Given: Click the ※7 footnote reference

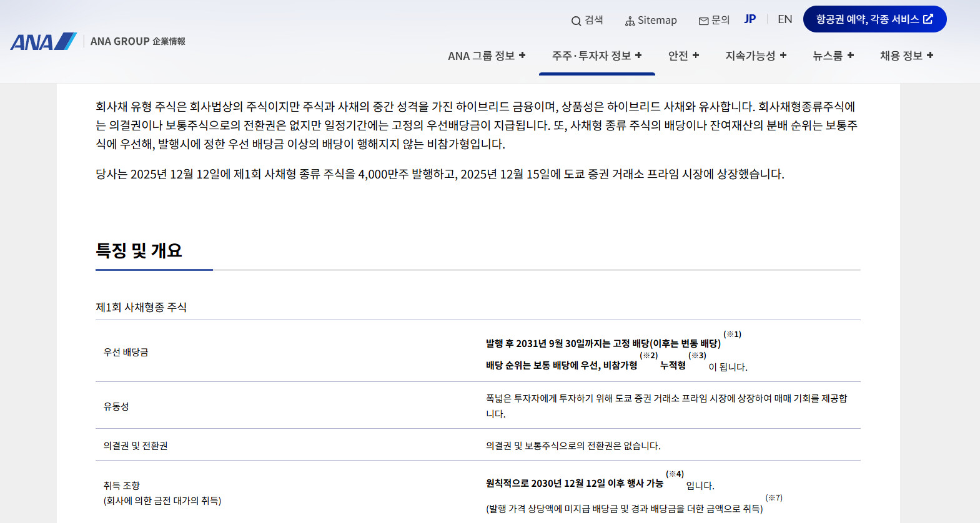Looking at the screenshot, I should tap(774, 497).
